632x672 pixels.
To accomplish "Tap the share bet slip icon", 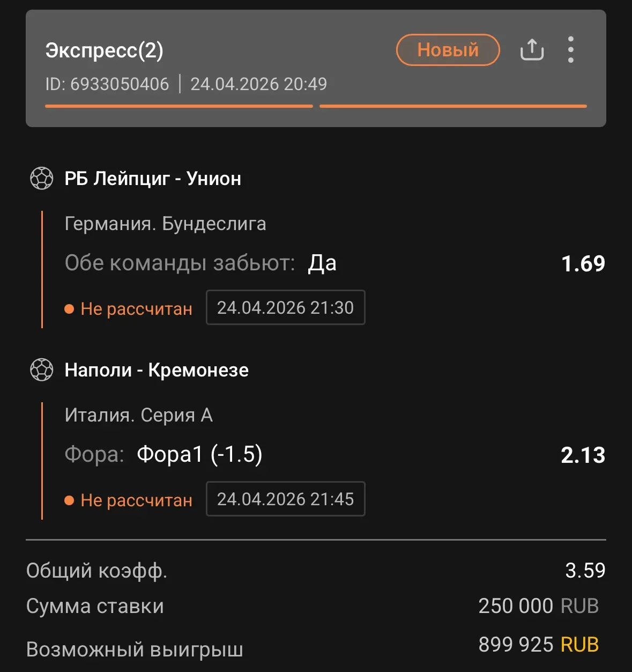I will click(x=532, y=50).
